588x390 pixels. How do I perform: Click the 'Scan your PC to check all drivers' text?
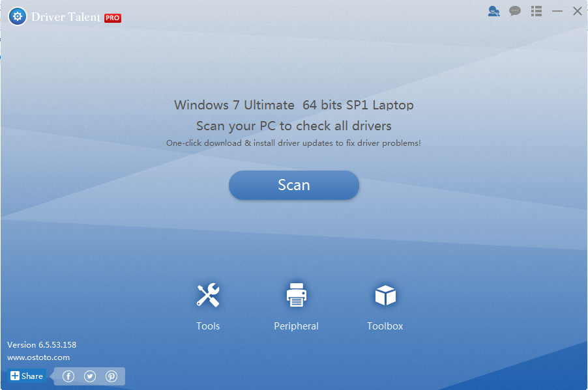[293, 126]
